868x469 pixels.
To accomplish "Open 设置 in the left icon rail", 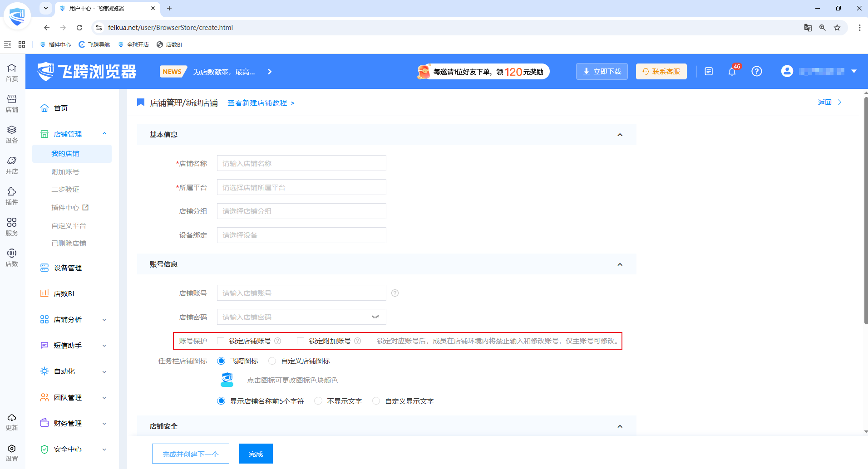I will coord(12,453).
